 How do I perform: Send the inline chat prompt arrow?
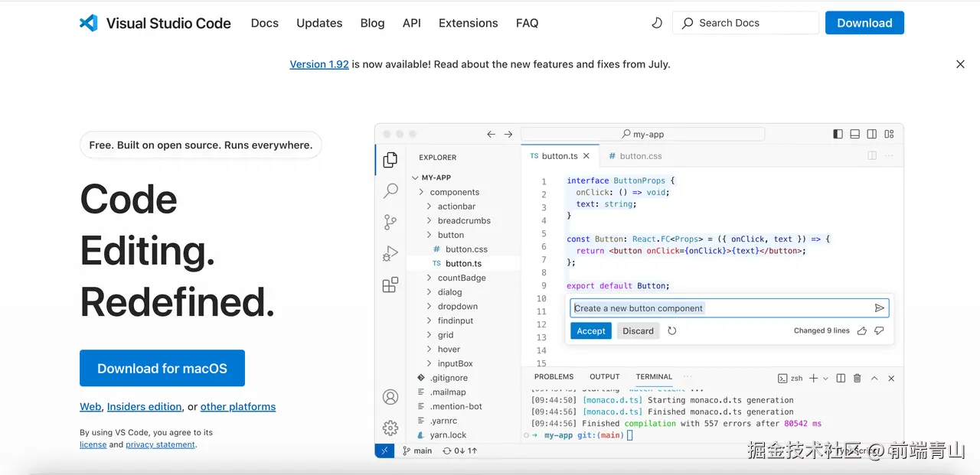[880, 308]
